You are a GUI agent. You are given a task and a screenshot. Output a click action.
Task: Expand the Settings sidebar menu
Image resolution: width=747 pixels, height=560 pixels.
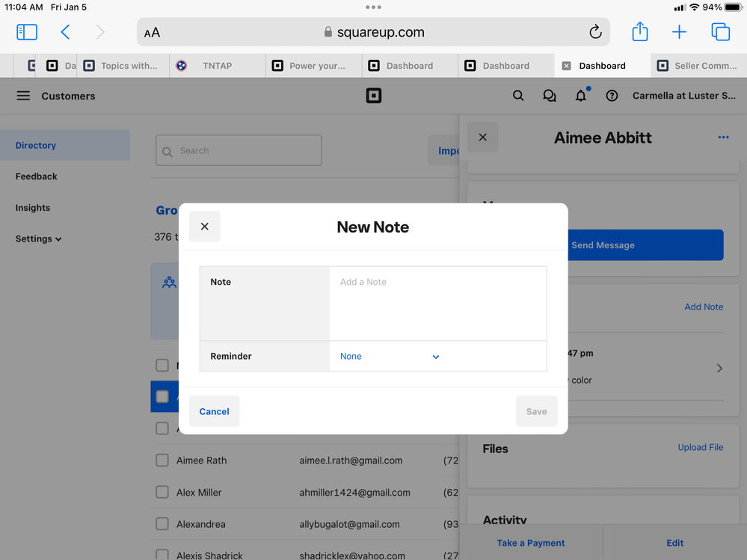coord(38,239)
